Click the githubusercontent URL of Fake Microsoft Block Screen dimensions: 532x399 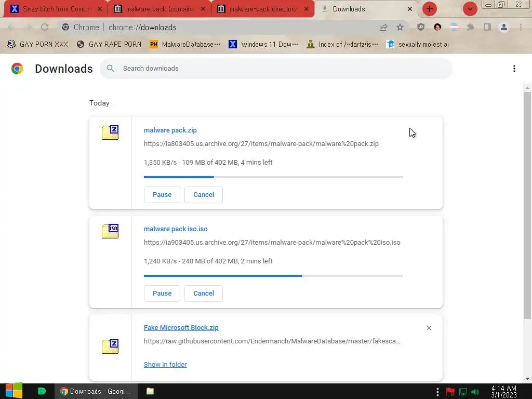coord(272,341)
